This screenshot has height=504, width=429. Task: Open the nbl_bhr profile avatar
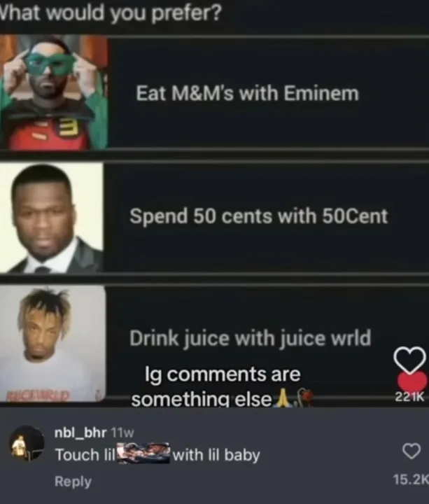point(27,443)
